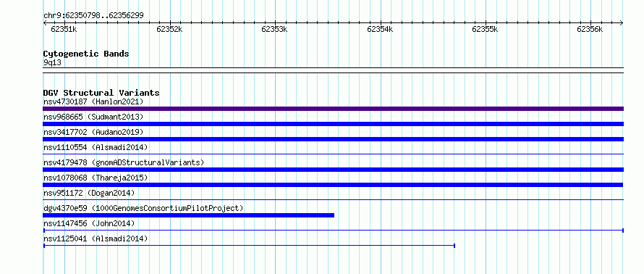The width and height of the screenshot is (644, 274).
Task: Click the right end cap of nsv1125041
Action: 454,246
